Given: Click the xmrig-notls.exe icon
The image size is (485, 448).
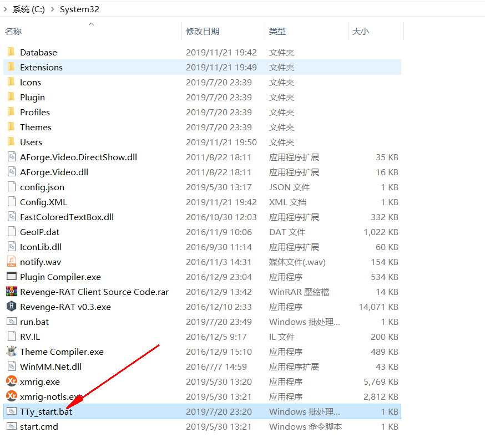Looking at the screenshot, I should (11, 396).
